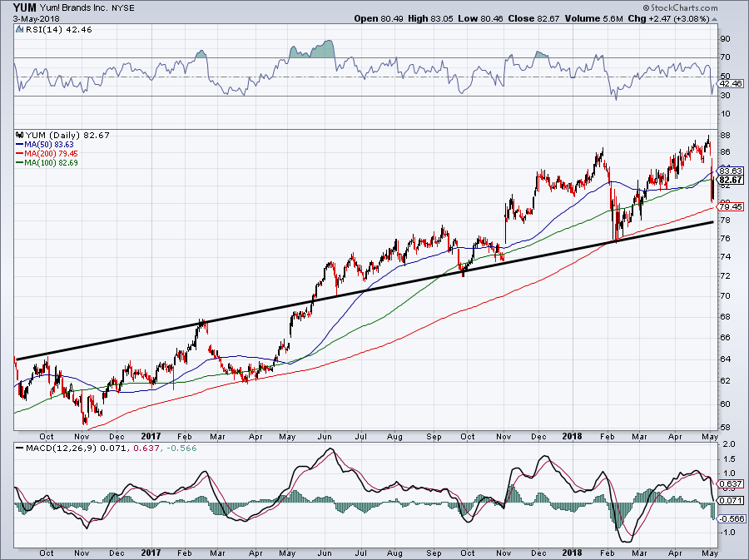Click the NYSE exchange label
Image resolution: width=749 pixels, height=560 pixels.
click(x=123, y=8)
